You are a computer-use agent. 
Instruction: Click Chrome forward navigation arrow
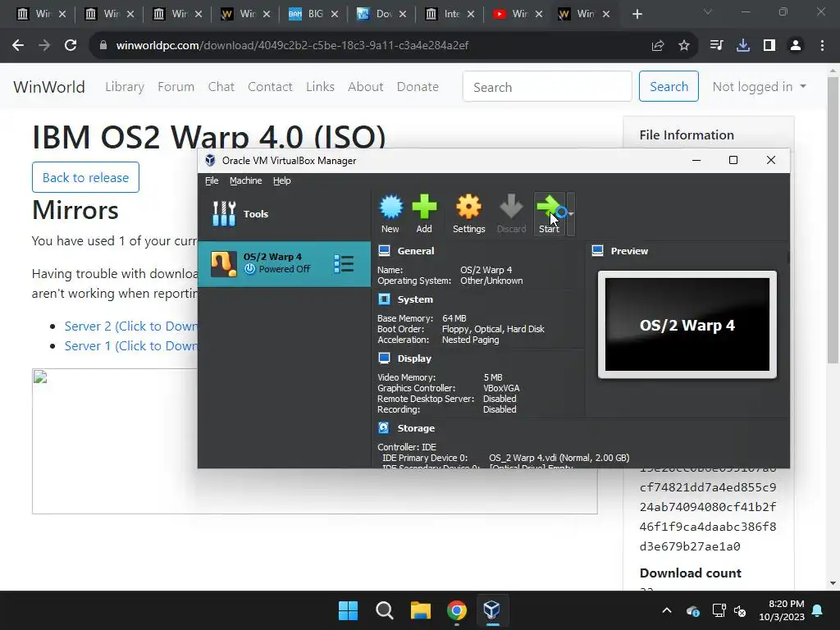[44, 46]
